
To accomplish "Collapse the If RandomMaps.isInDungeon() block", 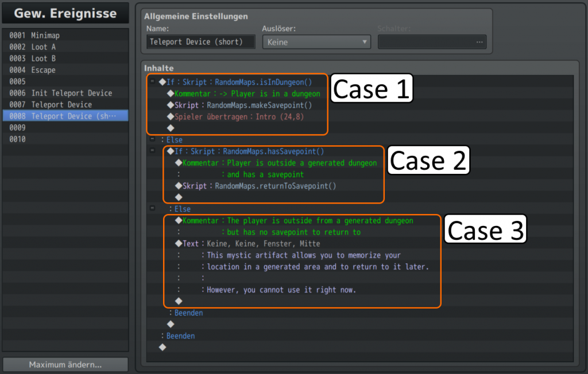I will click(152, 81).
